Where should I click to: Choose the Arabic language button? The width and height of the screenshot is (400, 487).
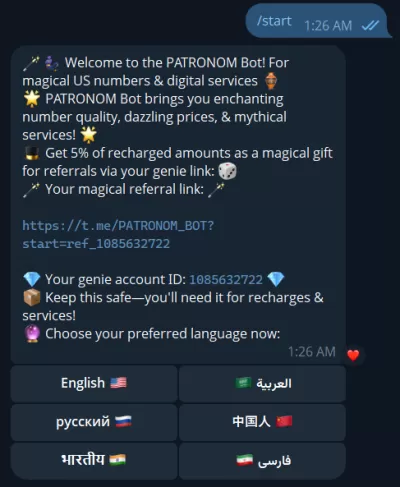pos(262,383)
